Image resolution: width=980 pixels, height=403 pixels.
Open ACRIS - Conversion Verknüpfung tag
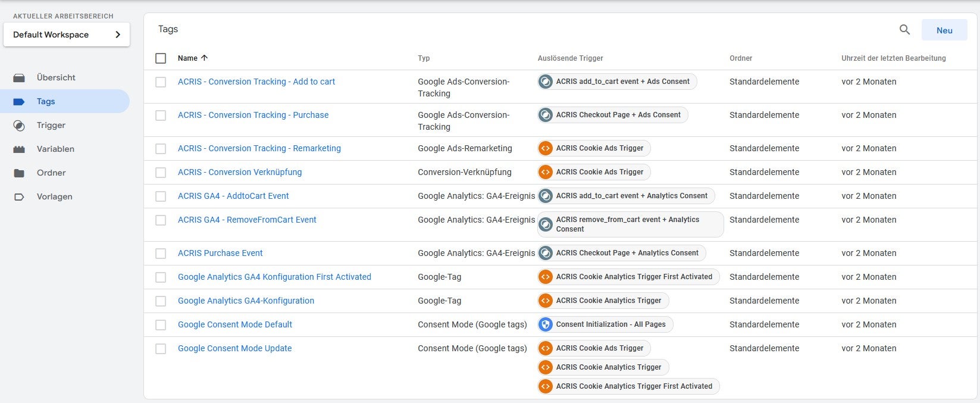pyautogui.click(x=240, y=172)
